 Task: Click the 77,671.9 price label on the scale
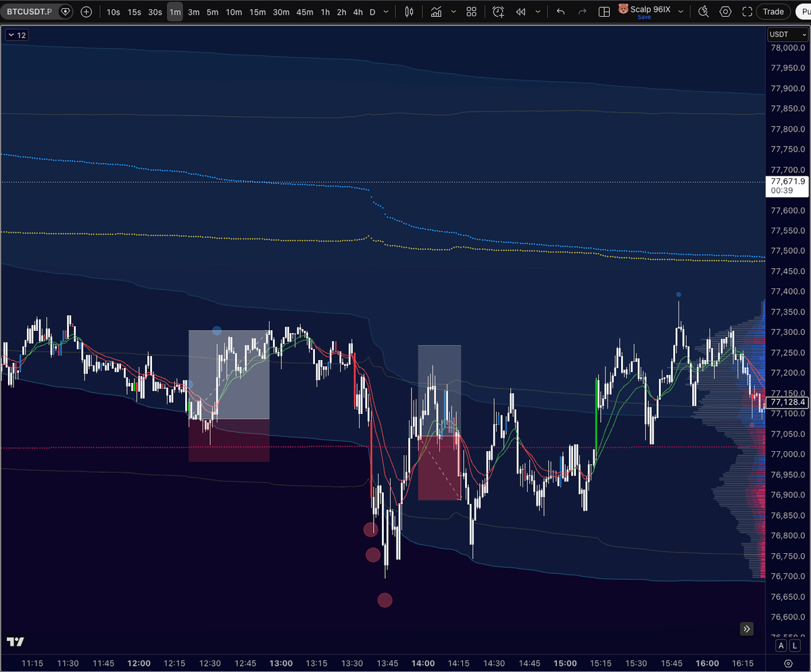point(787,186)
